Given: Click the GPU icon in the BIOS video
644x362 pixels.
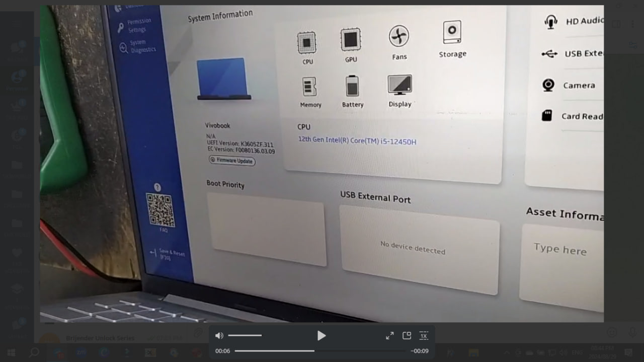Looking at the screenshot, I should (351, 39).
